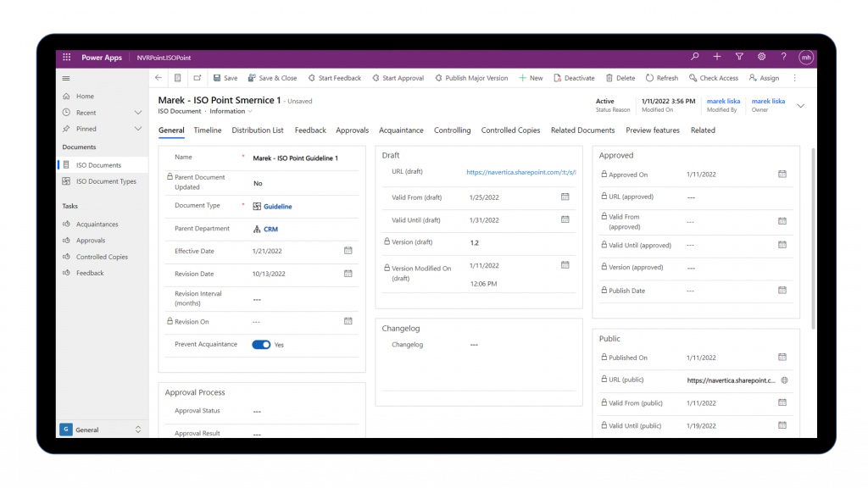Open the app launcher waffle icon
Image resolution: width=868 pixels, height=488 pixels.
click(66, 57)
